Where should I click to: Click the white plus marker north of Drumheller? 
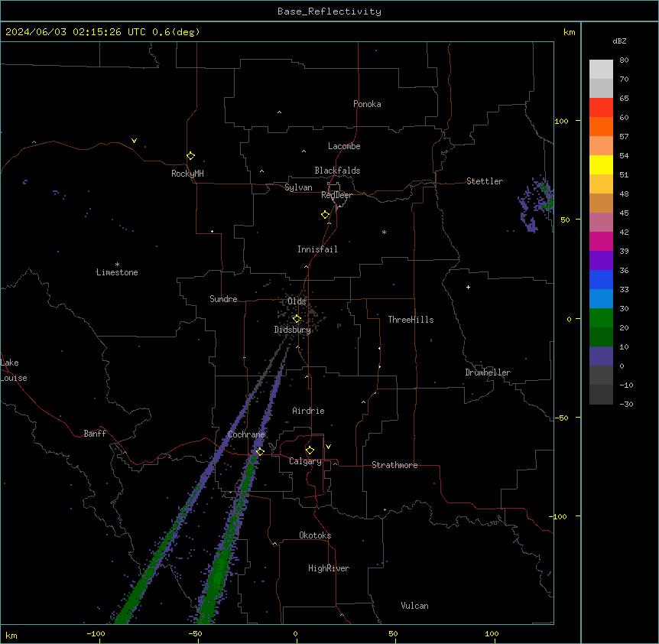468,287
